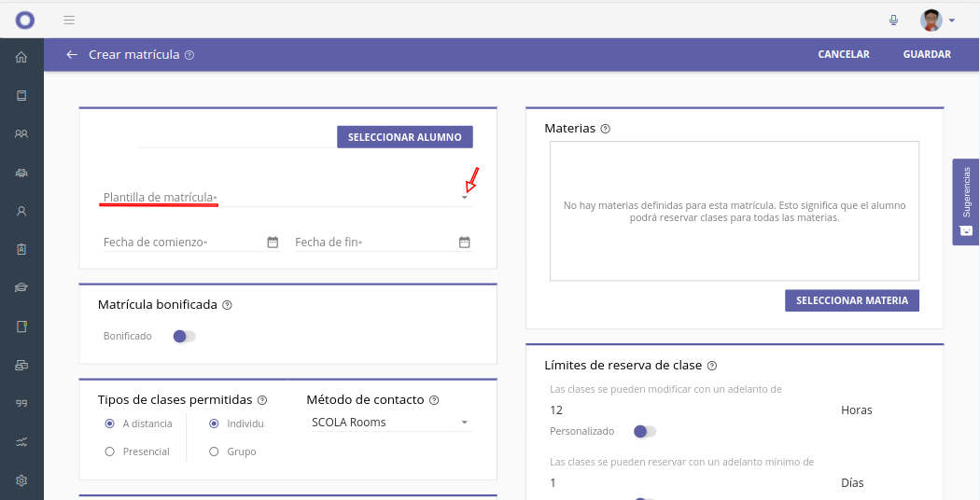Go back with the left arrow
980x500 pixels.
[x=72, y=54]
